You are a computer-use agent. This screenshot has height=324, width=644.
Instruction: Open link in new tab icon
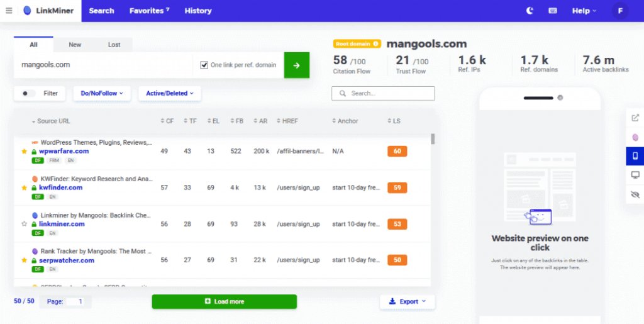tap(635, 118)
